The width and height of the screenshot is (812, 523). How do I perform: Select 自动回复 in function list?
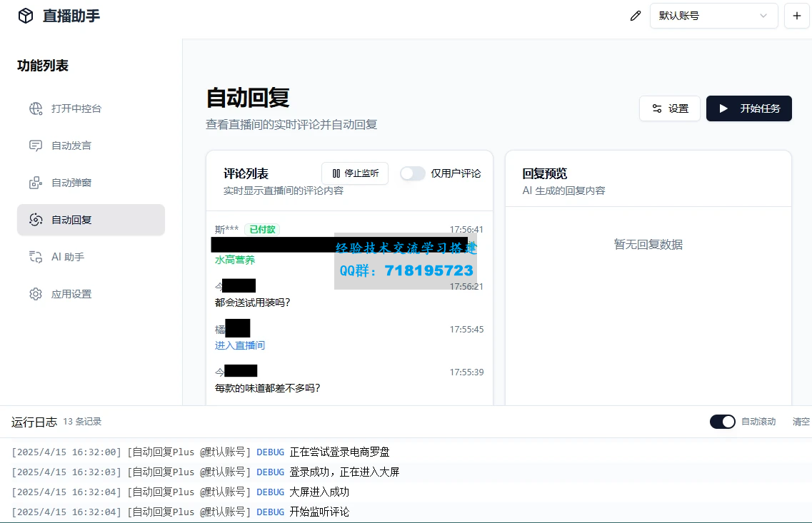coord(91,220)
